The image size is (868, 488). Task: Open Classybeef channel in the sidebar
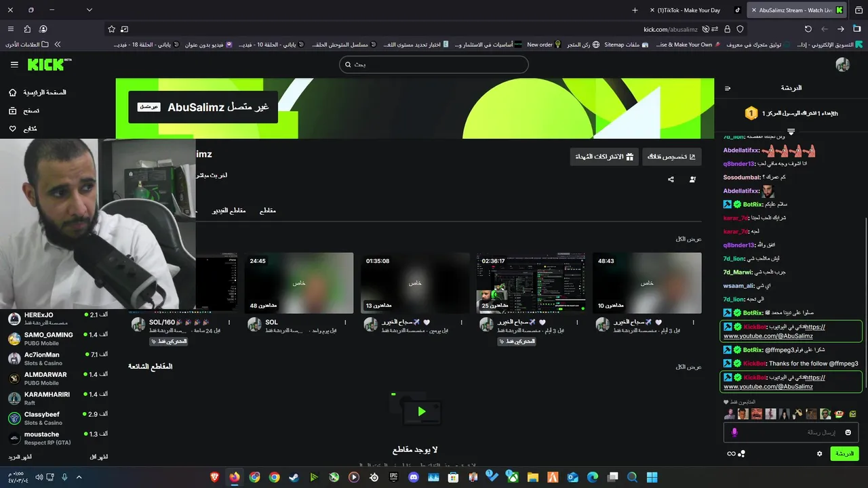(58, 418)
